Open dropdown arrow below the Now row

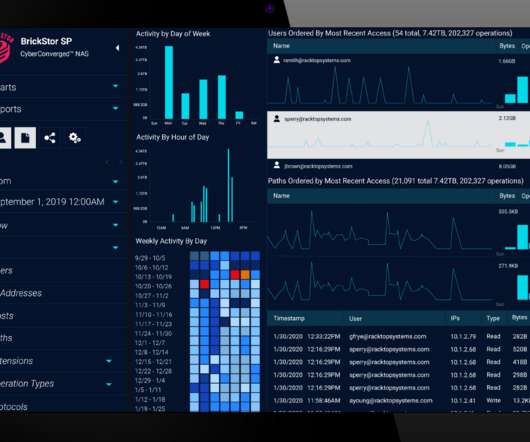115,248
